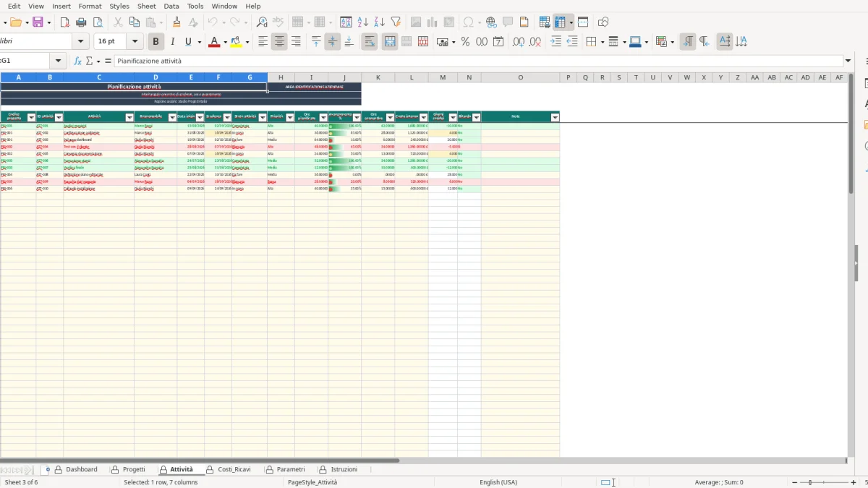Toggle Align Right

(296, 42)
